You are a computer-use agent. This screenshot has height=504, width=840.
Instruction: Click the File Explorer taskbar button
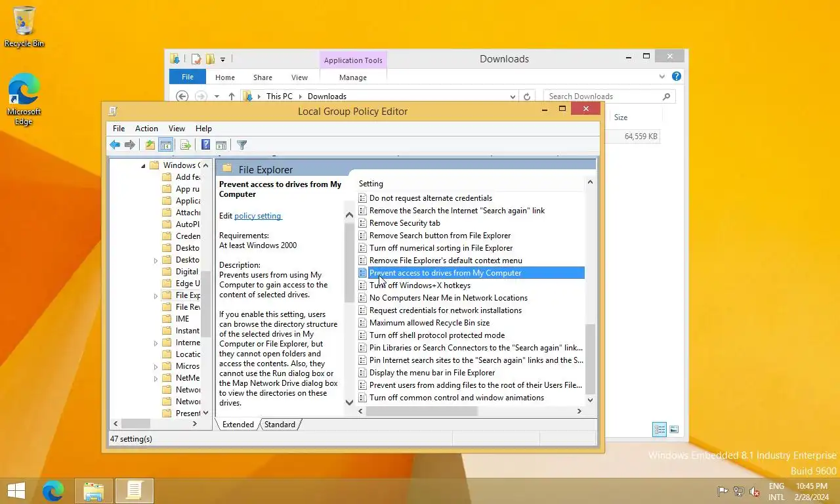coord(94,491)
